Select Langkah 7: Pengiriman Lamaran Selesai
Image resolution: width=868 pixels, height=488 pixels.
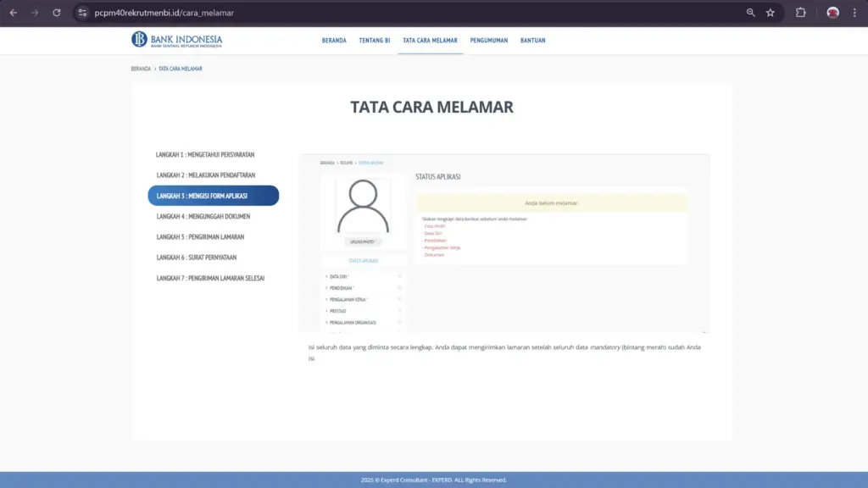[210, 278]
